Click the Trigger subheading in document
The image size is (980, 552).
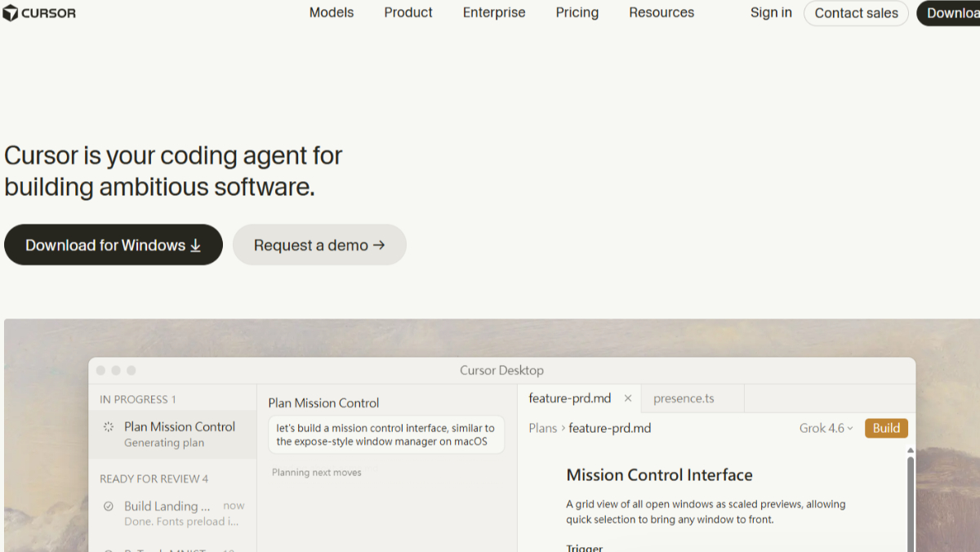coord(585,547)
